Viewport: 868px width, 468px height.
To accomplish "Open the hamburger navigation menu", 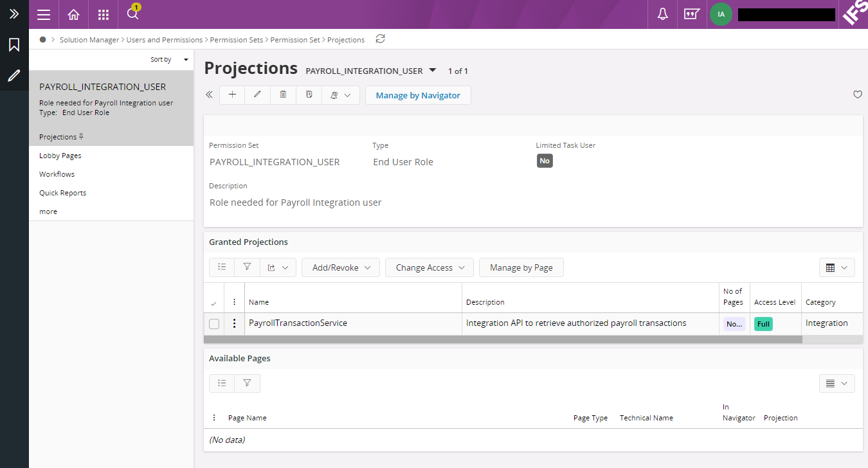I will (x=44, y=14).
